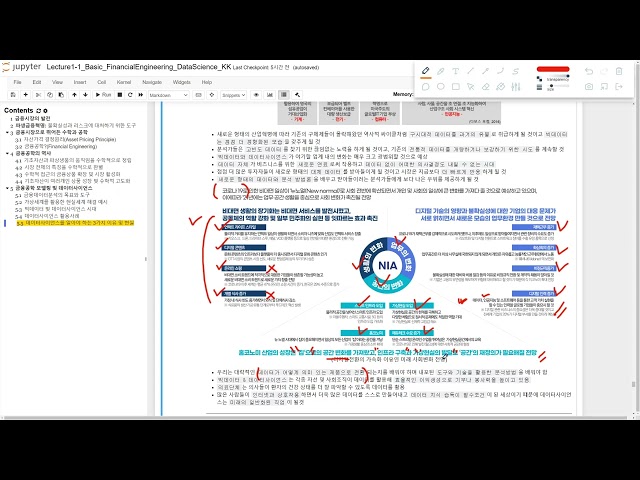The image size is (640, 480).
Task: Open the Edit menu
Action: pyautogui.click(x=37, y=82)
